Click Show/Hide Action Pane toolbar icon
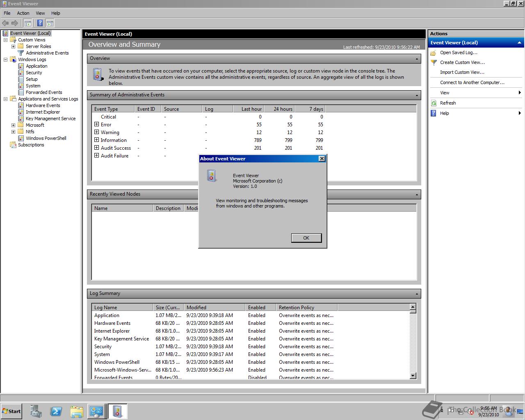This screenshot has height=420, width=525. tap(50, 23)
